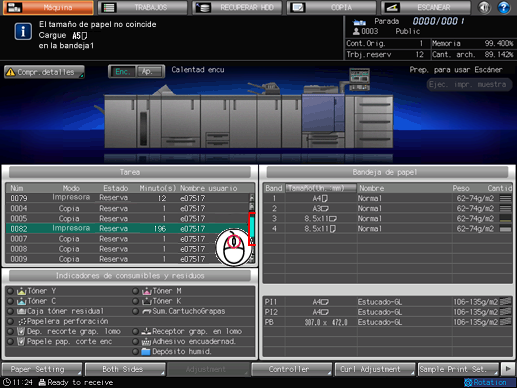The image size is (517, 388).
Task: Switch to the COPIA tab
Action: pos(331,7)
